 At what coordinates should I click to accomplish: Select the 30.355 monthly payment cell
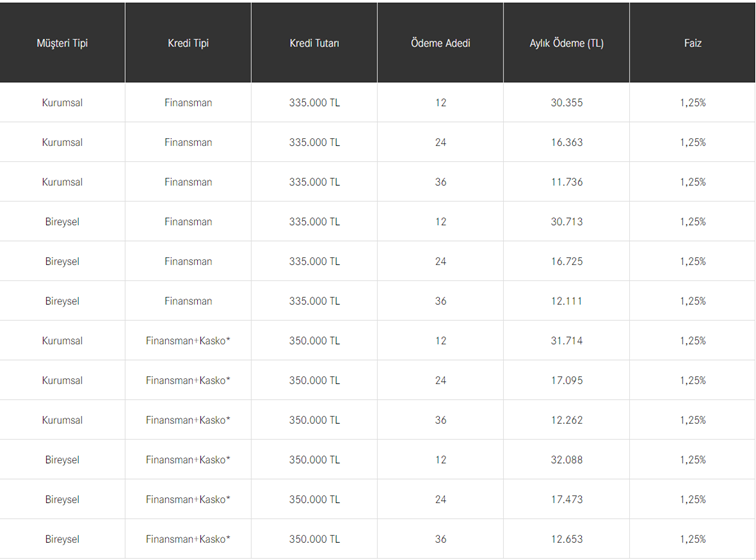tap(566, 103)
